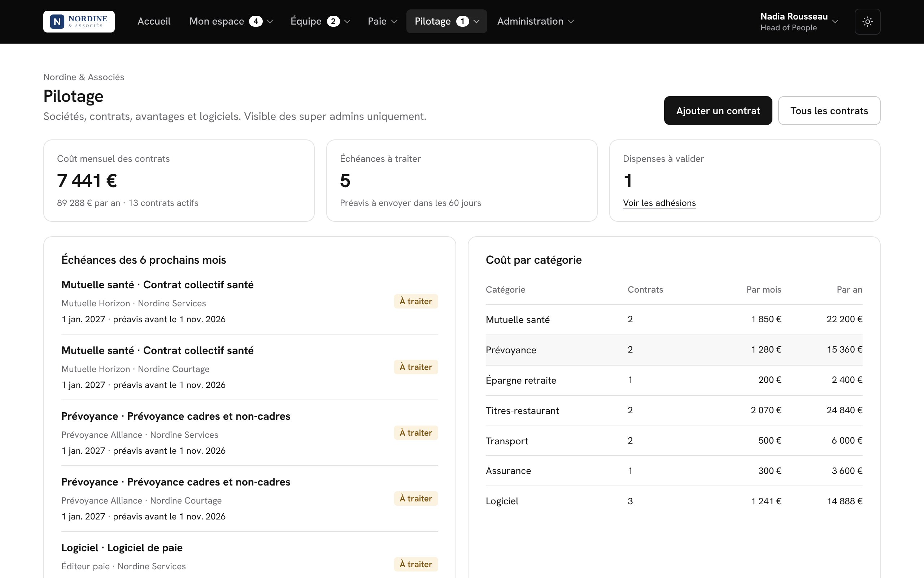This screenshot has height=578, width=924.
Task: Open Prévoyance cadres contract for Nordine Courtage
Action: (x=250, y=499)
